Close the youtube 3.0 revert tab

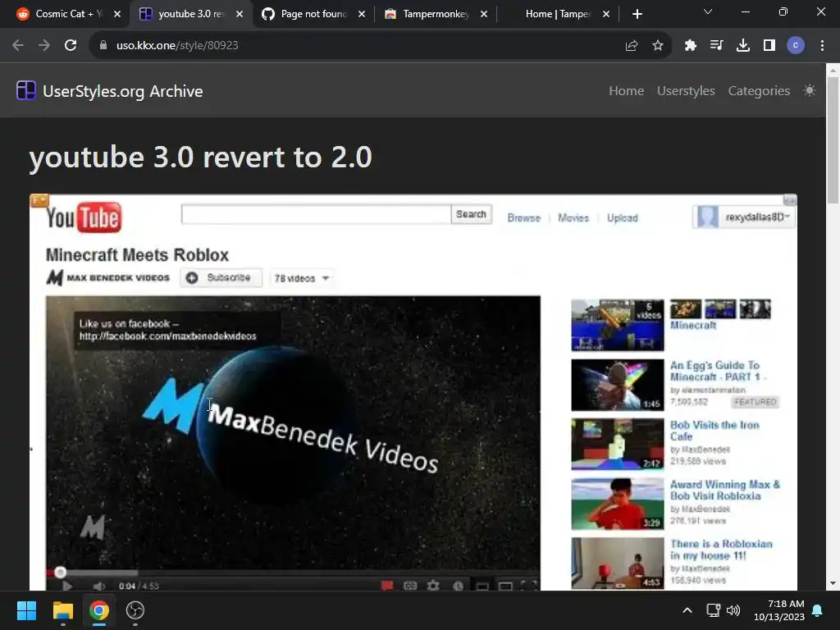[240, 15]
